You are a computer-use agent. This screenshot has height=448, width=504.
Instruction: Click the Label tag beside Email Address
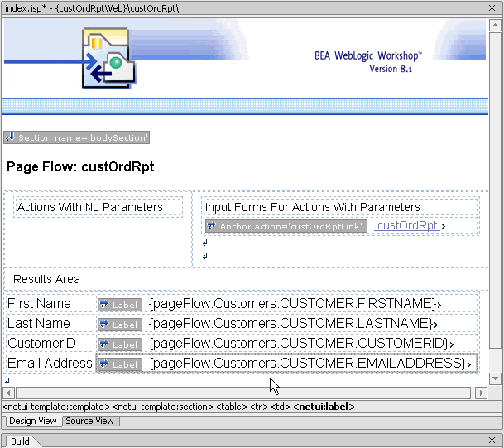(x=120, y=364)
